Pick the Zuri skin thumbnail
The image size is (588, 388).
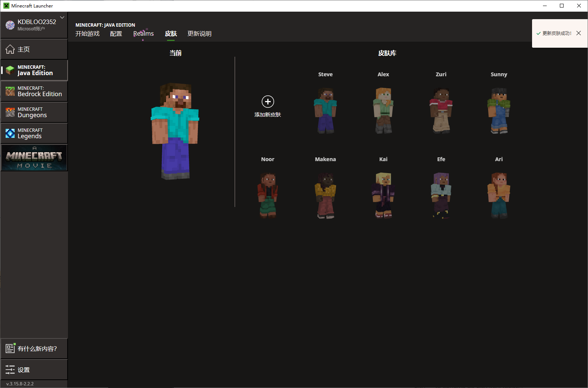click(441, 111)
